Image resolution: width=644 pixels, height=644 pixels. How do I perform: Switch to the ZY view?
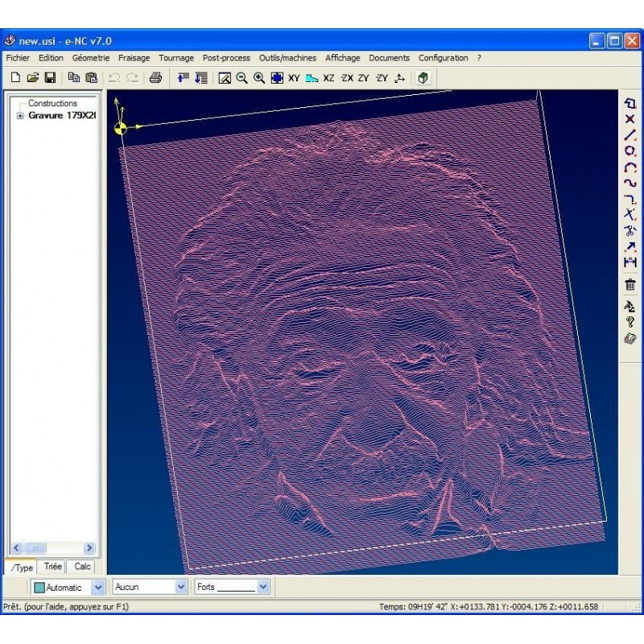pyautogui.click(x=364, y=78)
